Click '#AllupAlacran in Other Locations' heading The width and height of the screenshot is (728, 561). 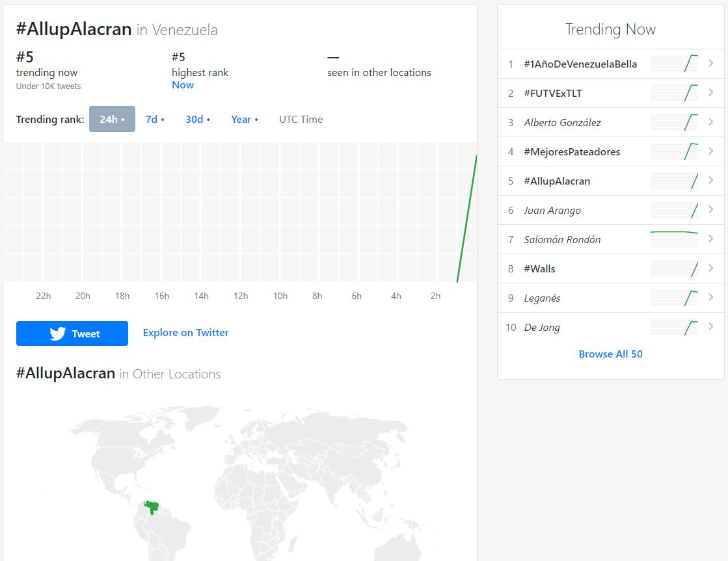point(118,374)
